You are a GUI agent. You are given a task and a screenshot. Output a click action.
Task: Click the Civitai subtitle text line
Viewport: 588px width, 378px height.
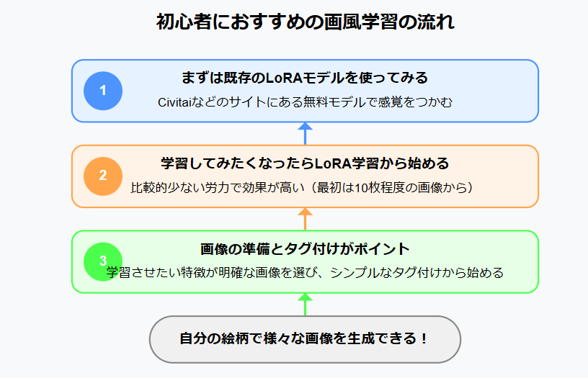[x=305, y=102]
